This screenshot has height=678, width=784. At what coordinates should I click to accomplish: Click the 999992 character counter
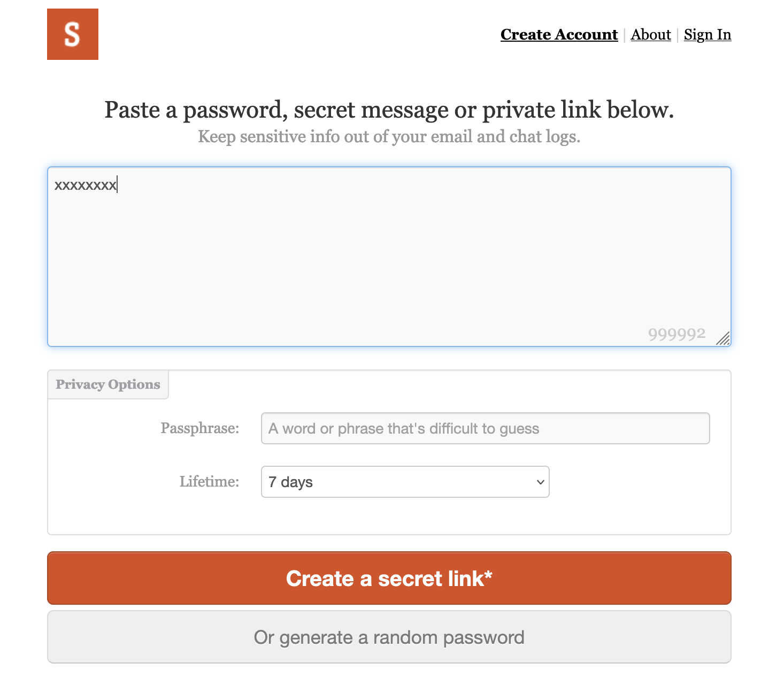point(677,334)
